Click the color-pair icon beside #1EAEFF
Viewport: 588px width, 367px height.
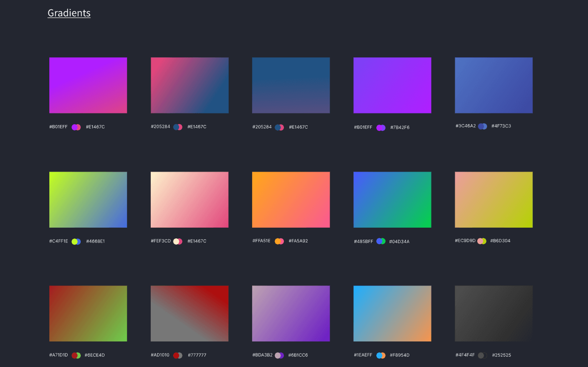tap(381, 355)
